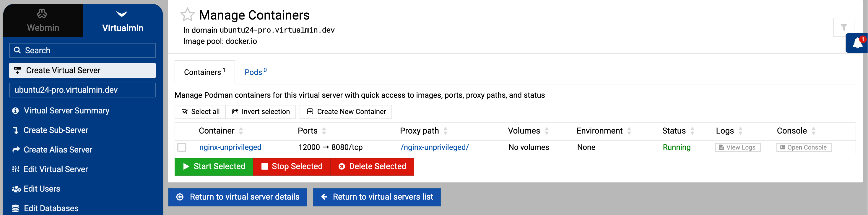Tick the nginx-unprivileged container checkbox
This screenshot has height=215, width=868.
pos(182,147)
